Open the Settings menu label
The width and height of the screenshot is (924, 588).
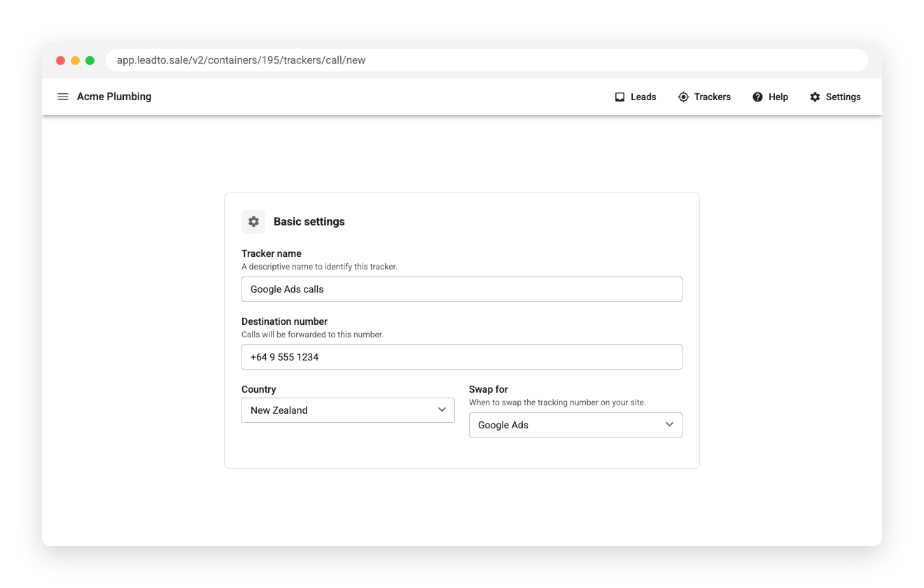[843, 97]
